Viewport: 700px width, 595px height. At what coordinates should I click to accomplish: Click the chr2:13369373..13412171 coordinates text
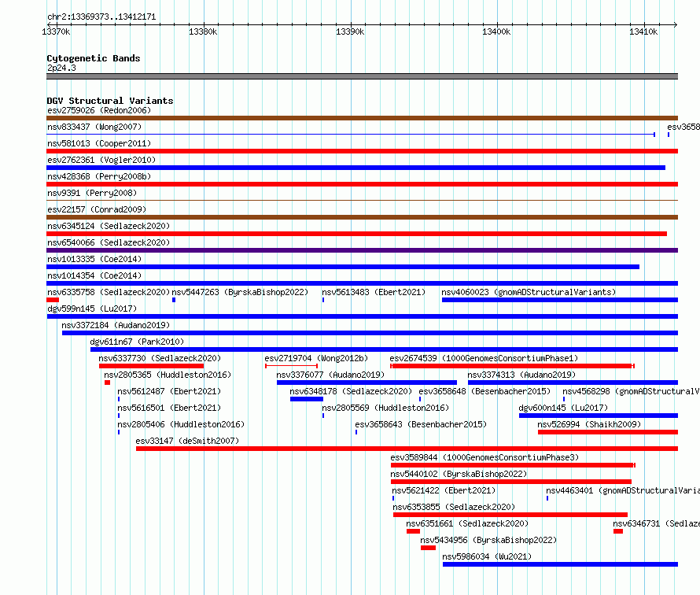(101, 17)
